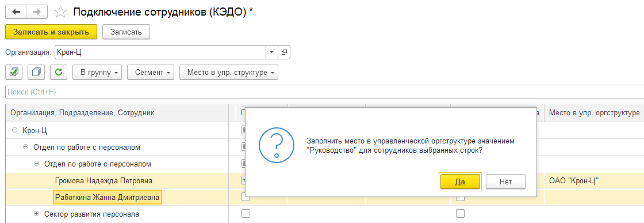Screen dimensions: 644x223
Task: Confirm with Да button
Action: [x=460, y=182]
